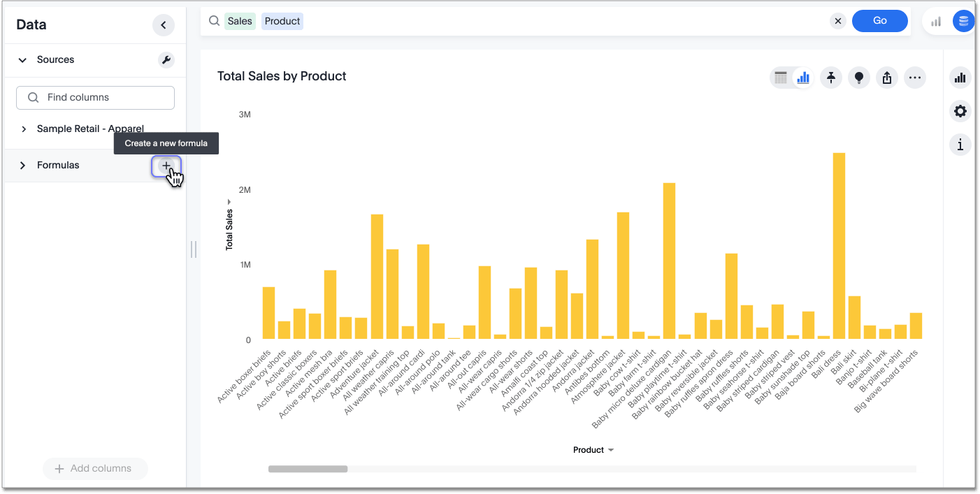Switch to chart view
The width and height of the screenshot is (980, 494).
[x=803, y=78]
